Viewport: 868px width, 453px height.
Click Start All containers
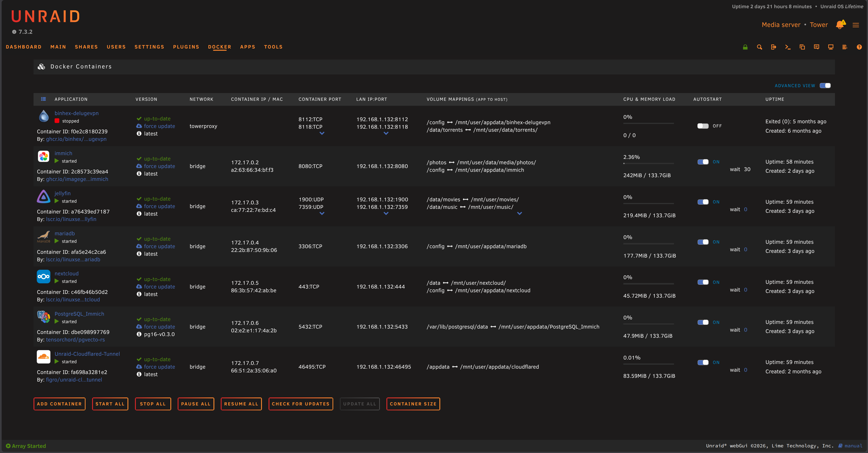[x=110, y=404]
